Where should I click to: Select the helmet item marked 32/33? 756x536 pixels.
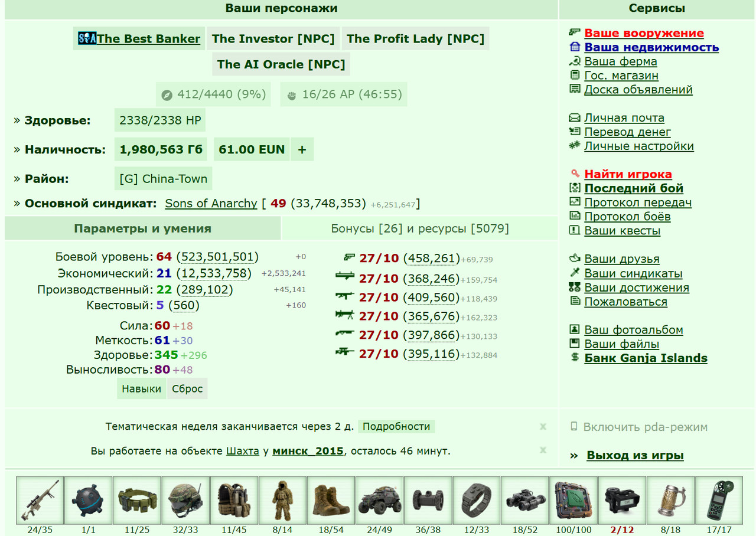(185, 500)
